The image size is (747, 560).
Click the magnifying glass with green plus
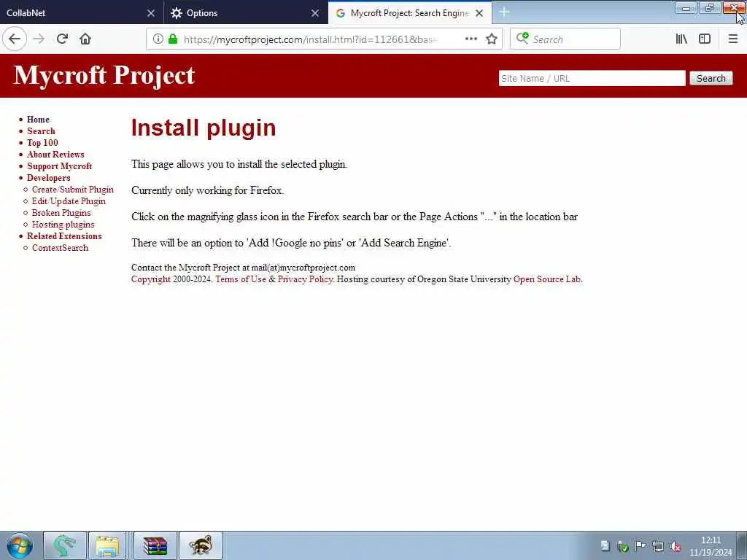pos(522,39)
